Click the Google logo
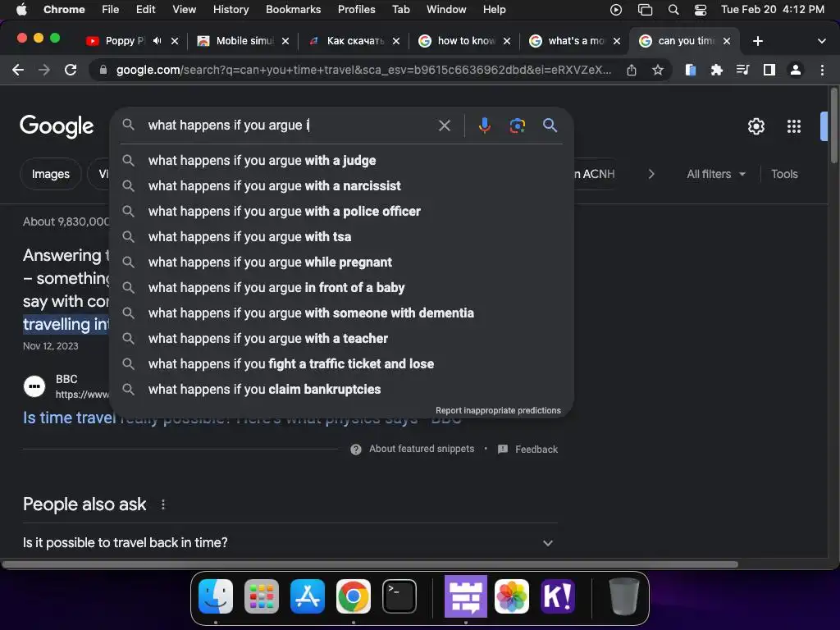This screenshot has height=630, width=840. tap(57, 126)
